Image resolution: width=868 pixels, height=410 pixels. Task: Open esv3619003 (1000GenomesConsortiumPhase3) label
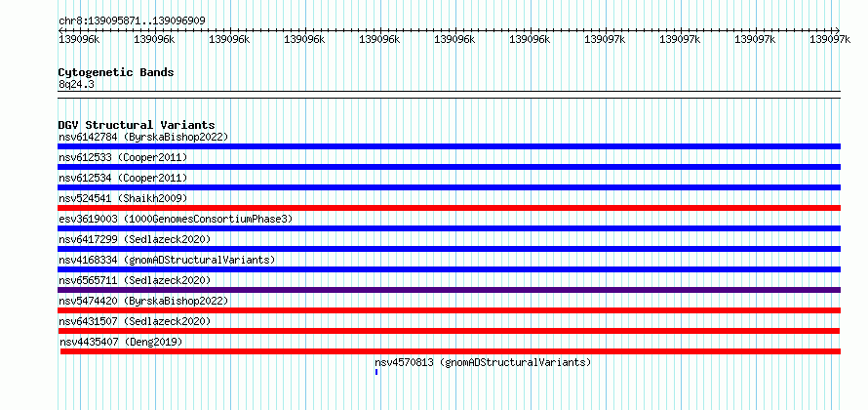coord(176,219)
